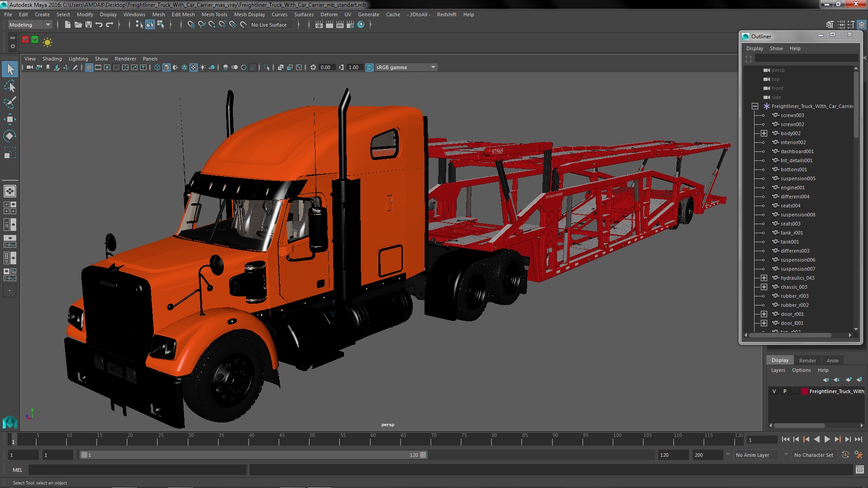
Task: Enable snap to grids
Action: (x=191, y=25)
